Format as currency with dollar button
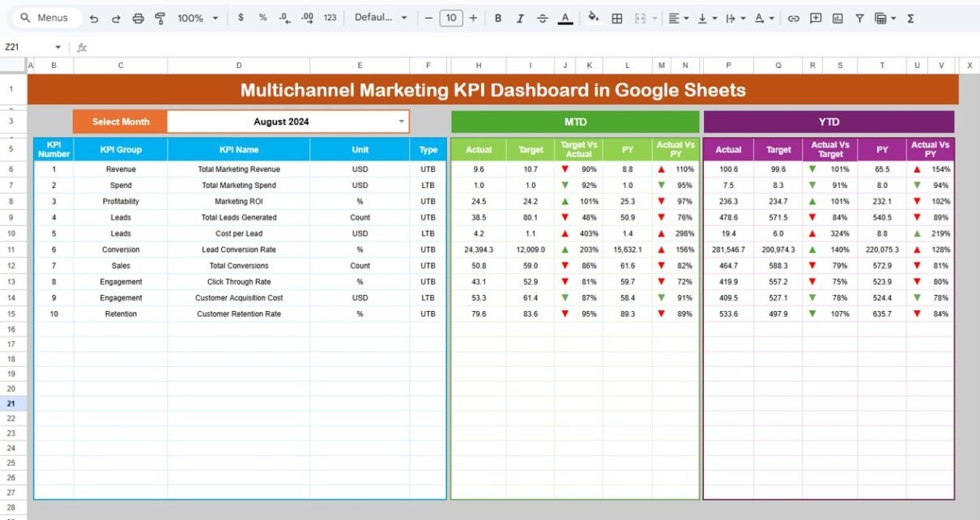The image size is (980, 520). tap(241, 18)
